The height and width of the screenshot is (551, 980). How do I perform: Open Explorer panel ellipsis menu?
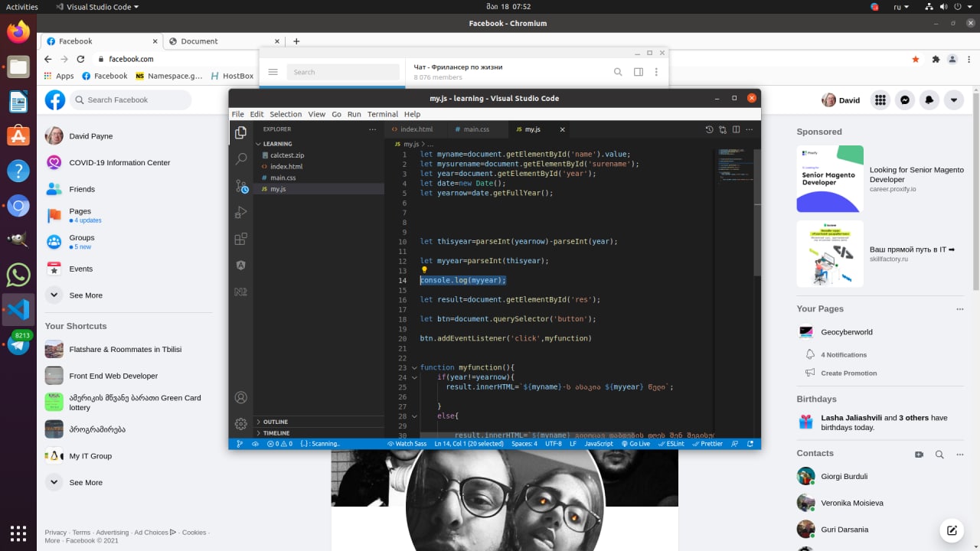click(374, 129)
